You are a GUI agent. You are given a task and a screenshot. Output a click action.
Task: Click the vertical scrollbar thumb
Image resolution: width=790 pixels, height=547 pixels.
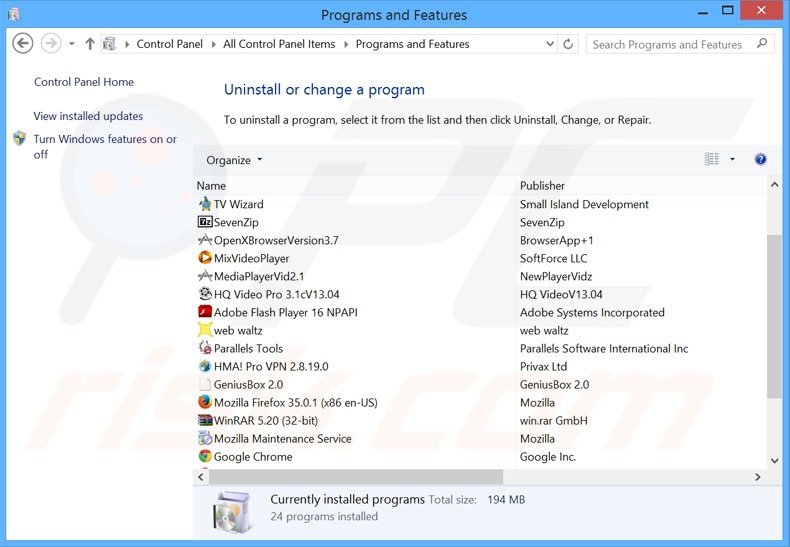[774, 316]
